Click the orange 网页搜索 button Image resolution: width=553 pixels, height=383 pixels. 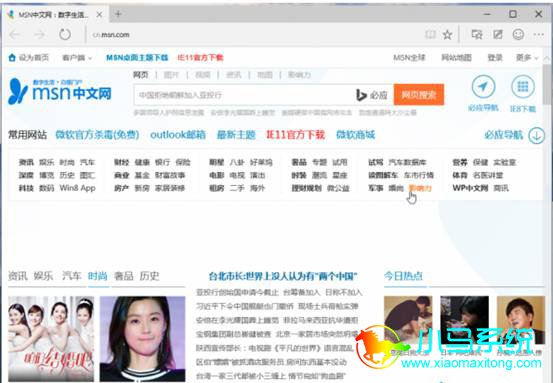pos(419,95)
